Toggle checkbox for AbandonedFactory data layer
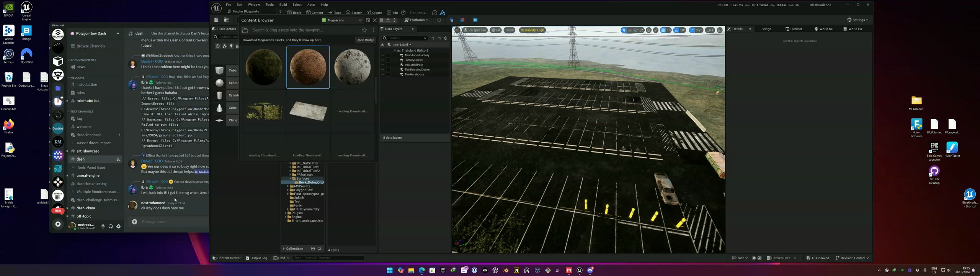 388,55
